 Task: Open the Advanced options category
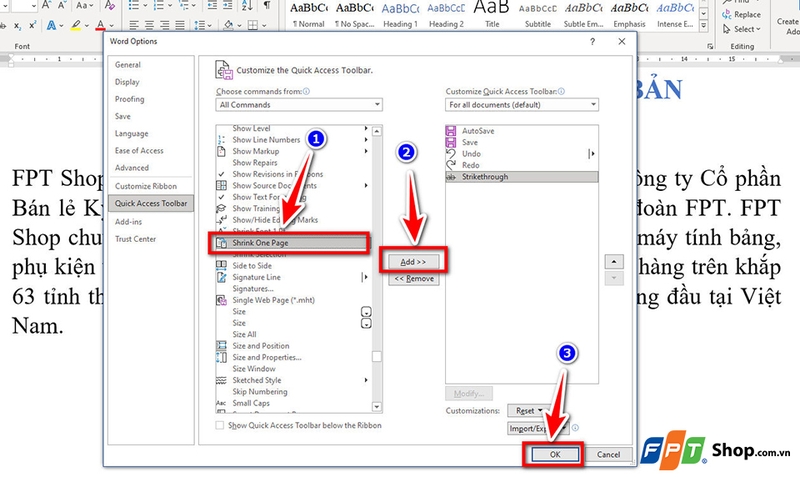coord(132,167)
